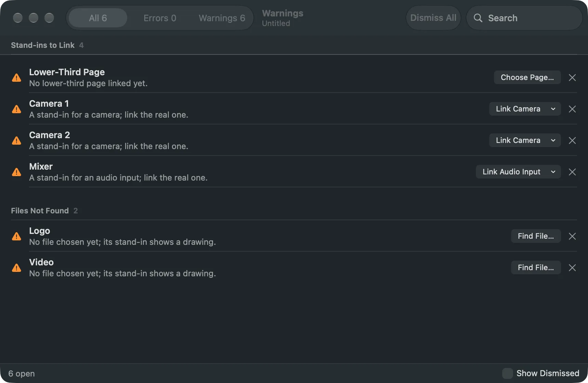This screenshot has height=383, width=588.
Task: Click the 6 open status text
Action: point(22,373)
